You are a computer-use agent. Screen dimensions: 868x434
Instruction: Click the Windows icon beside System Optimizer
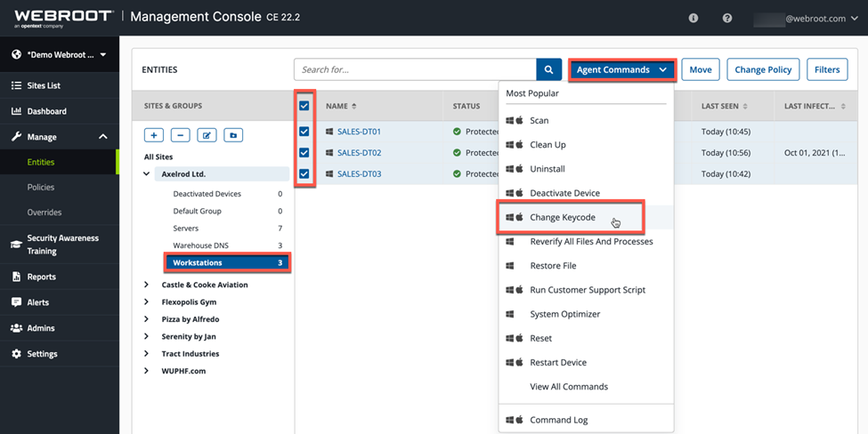[x=510, y=314]
